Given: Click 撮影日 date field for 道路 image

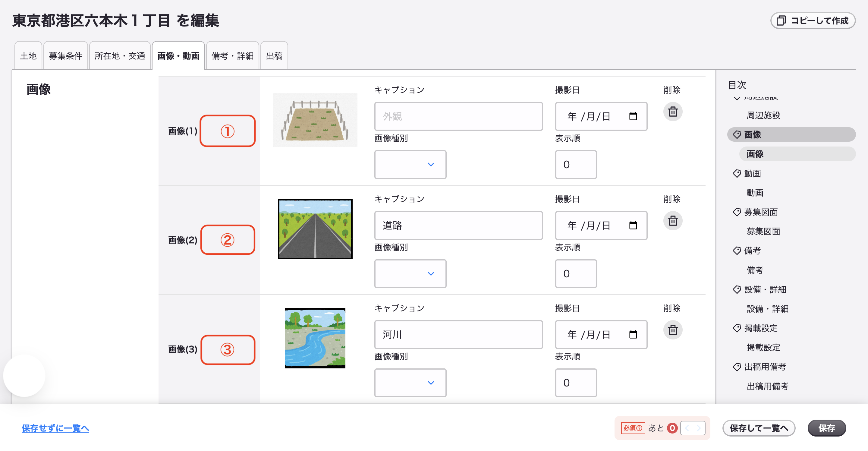Looking at the screenshot, I should (601, 225).
